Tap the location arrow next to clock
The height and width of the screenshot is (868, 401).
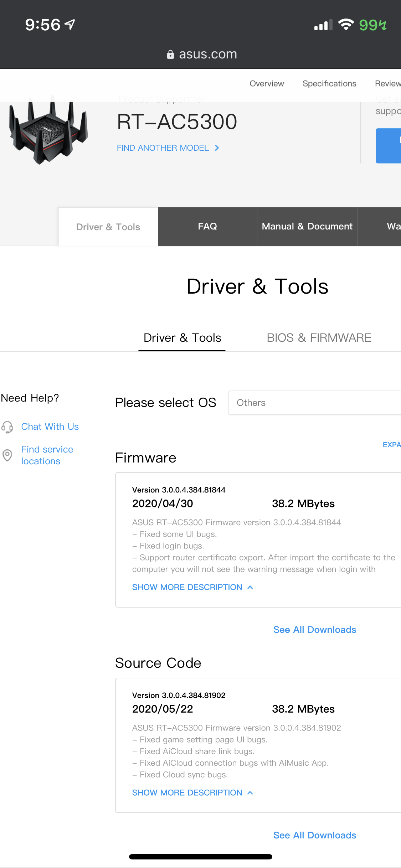[70, 25]
